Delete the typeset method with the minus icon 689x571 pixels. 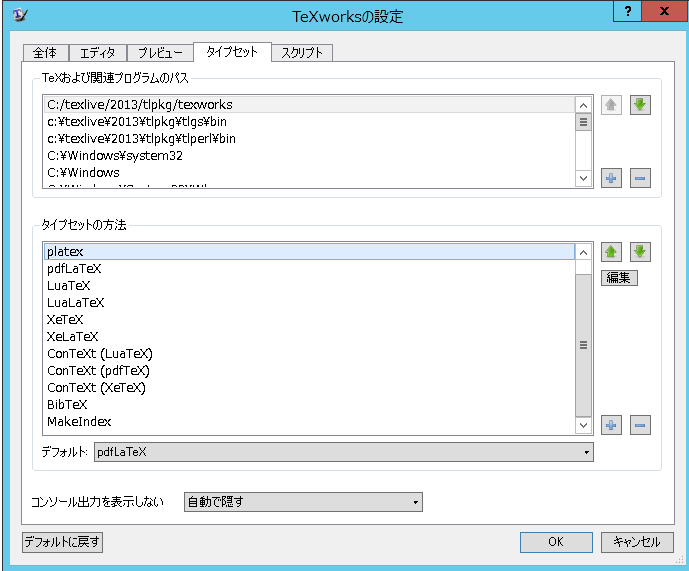[x=640, y=425]
